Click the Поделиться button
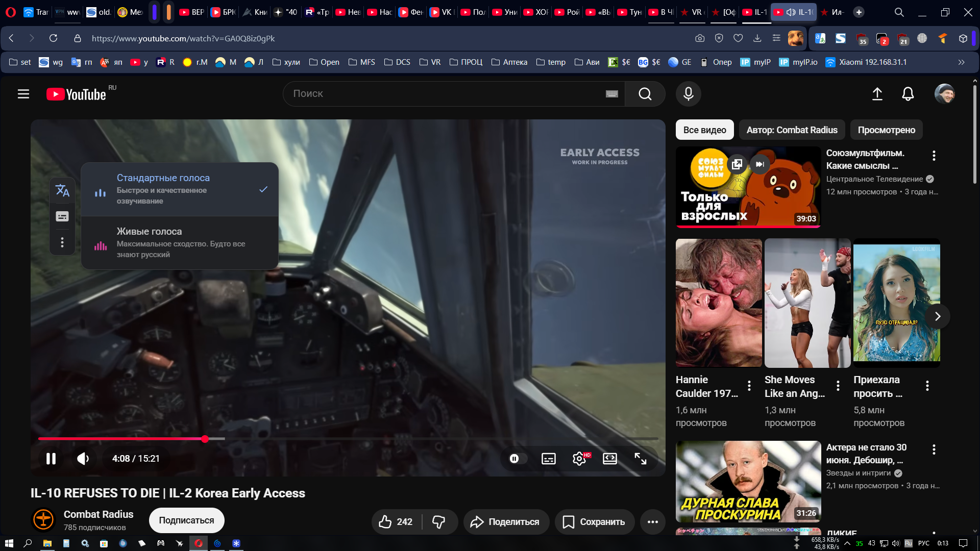This screenshot has height=551, width=980. tap(506, 522)
